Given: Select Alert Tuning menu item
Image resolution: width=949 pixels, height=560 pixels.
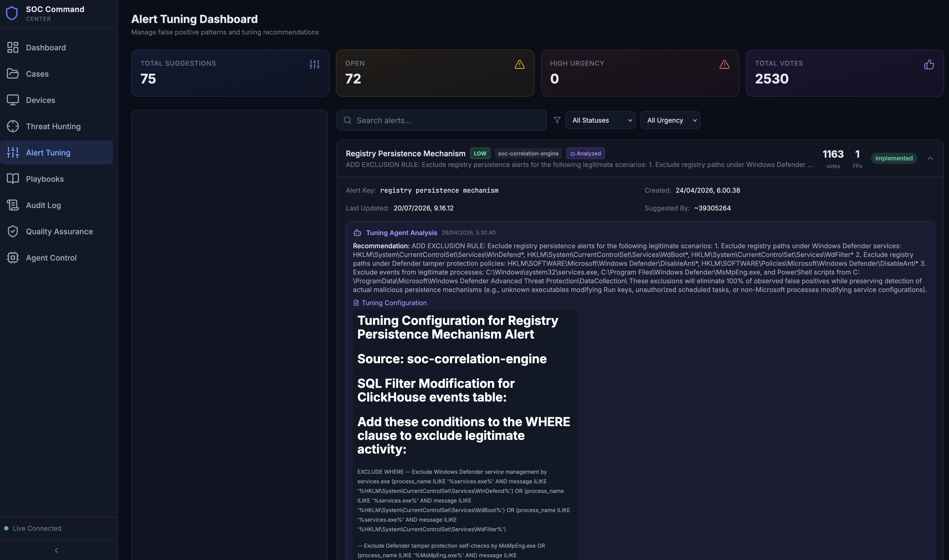Looking at the screenshot, I should pyautogui.click(x=57, y=152).
